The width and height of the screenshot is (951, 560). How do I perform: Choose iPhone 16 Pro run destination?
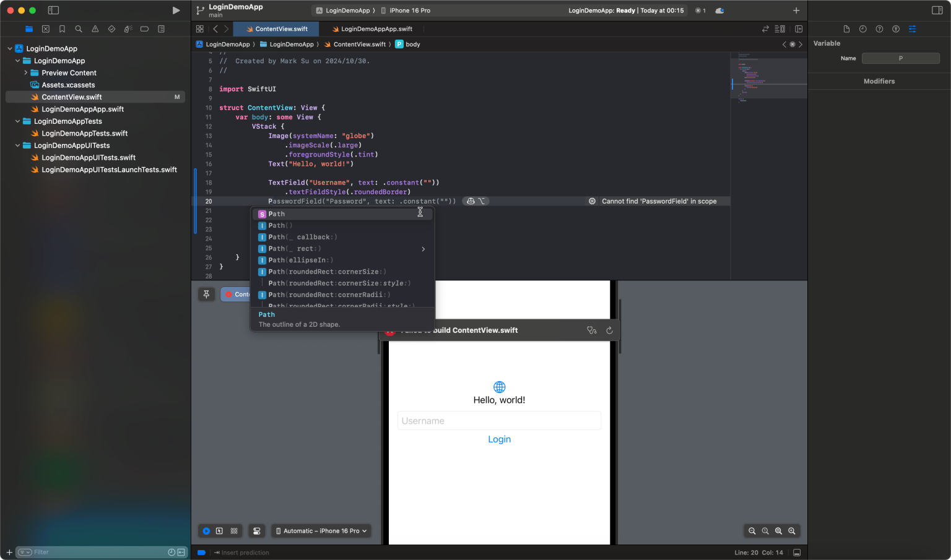tap(406, 11)
